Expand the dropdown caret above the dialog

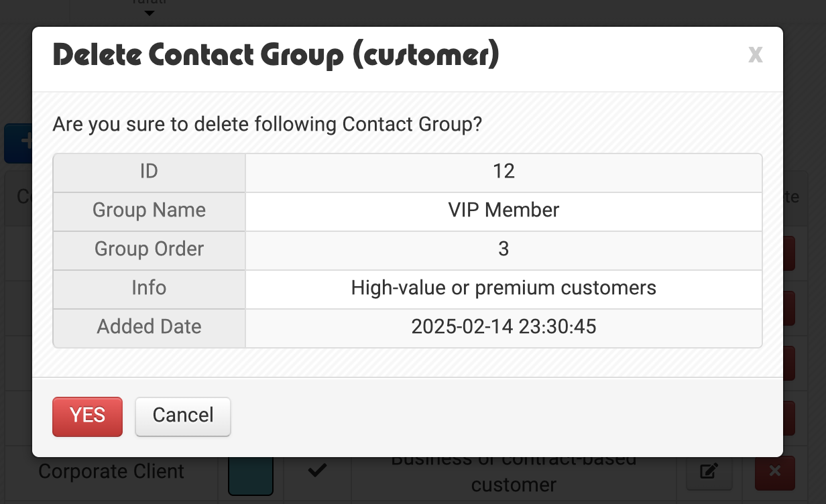(x=150, y=13)
